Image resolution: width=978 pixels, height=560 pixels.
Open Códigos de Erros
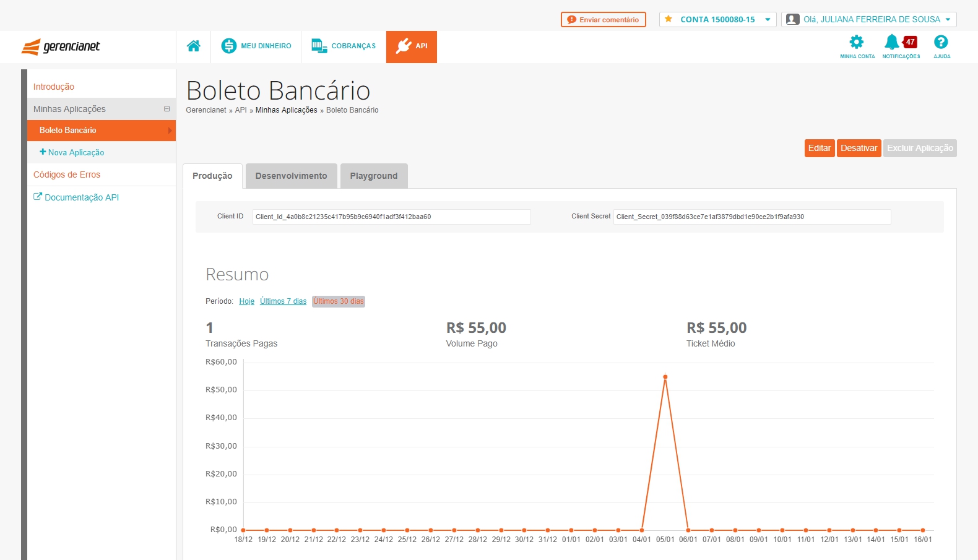tap(67, 175)
